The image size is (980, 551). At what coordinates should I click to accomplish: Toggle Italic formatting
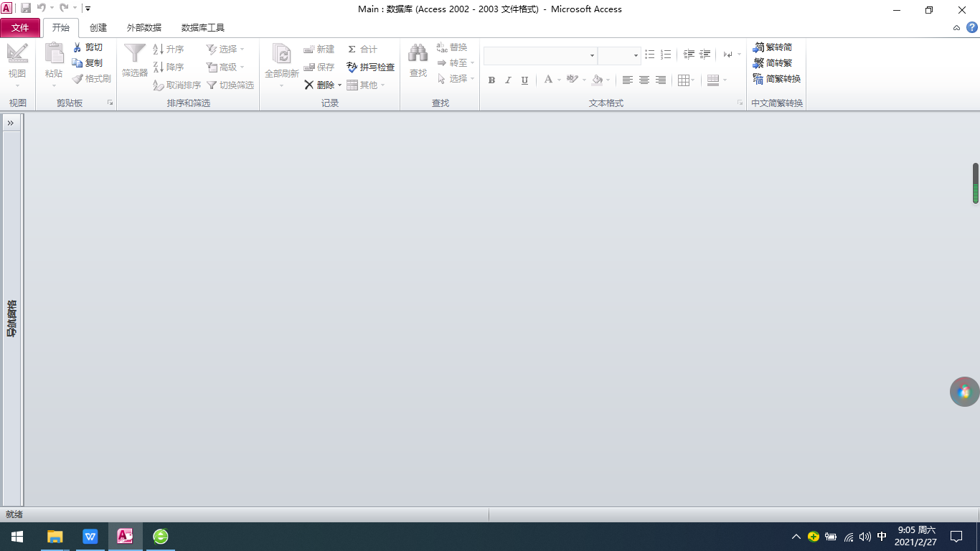(x=508, y=80)
